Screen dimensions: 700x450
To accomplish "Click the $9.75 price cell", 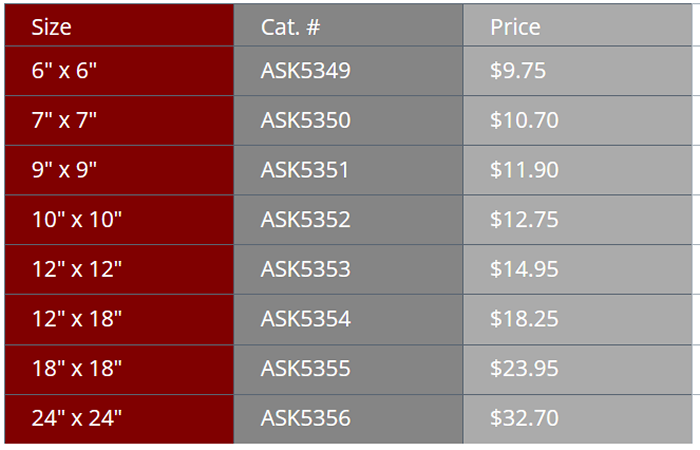I will click(x=518, y=72).
